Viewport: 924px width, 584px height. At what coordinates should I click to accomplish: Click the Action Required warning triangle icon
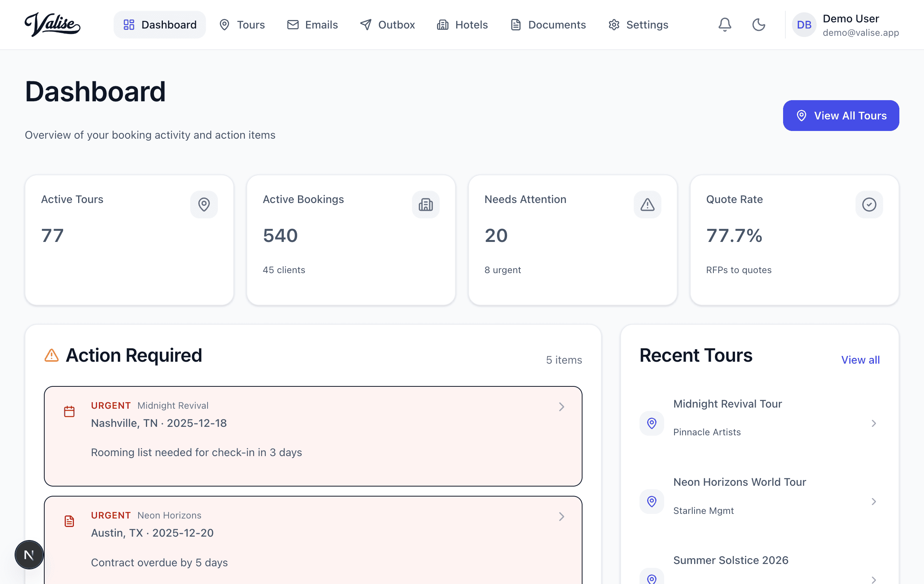[52, 355]
